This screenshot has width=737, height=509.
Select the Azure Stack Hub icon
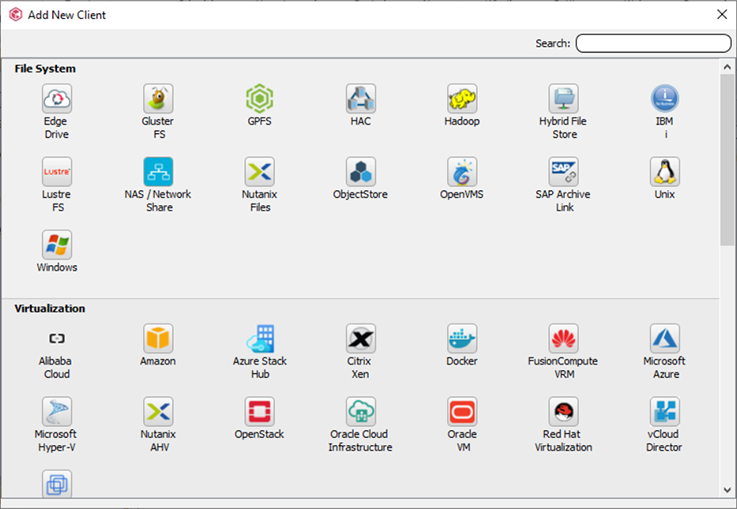pos(259,338)
